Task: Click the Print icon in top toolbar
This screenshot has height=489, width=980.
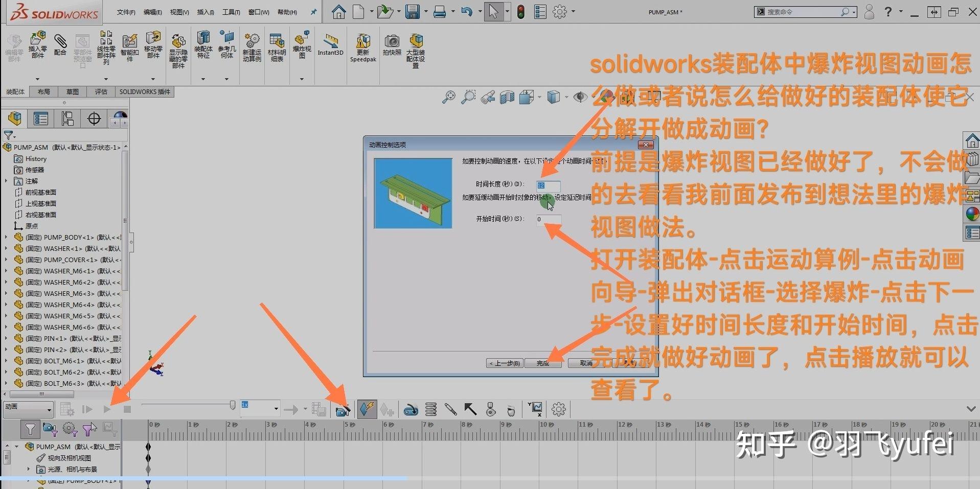Action: (440, 12)
